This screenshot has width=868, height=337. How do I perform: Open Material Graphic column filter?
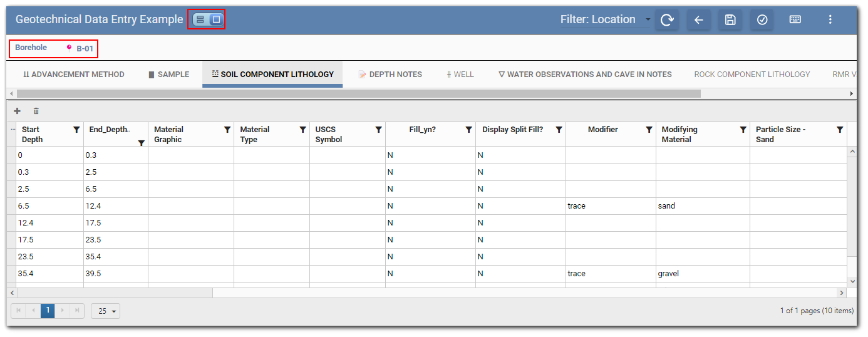(227, 130)
